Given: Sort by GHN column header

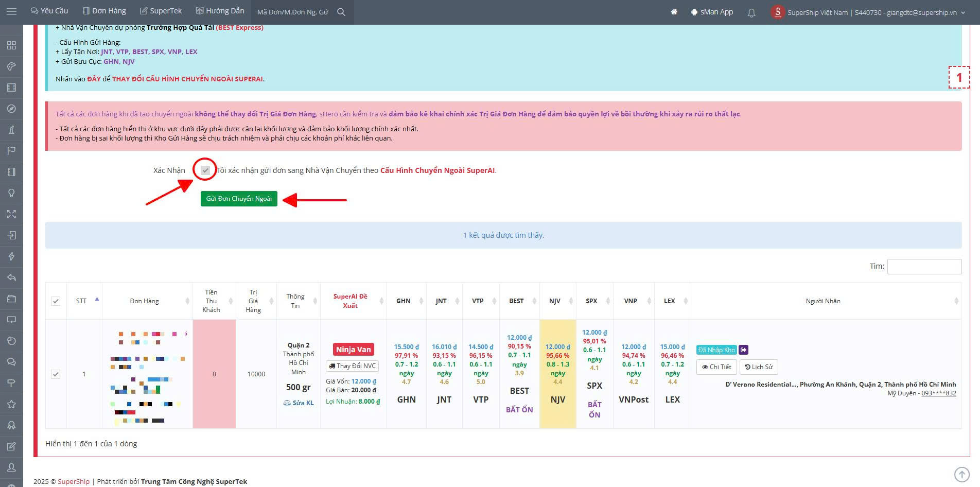Looking at the screenshot, I should [407, 301].
